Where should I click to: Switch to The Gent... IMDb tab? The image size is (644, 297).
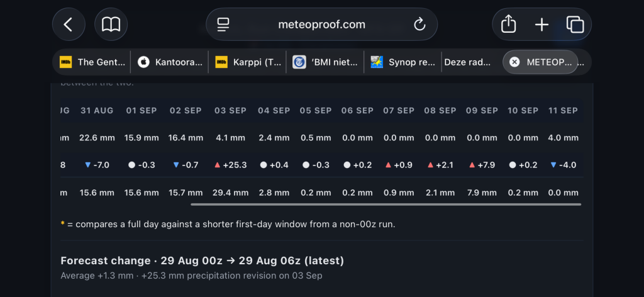tap(92, 62)
